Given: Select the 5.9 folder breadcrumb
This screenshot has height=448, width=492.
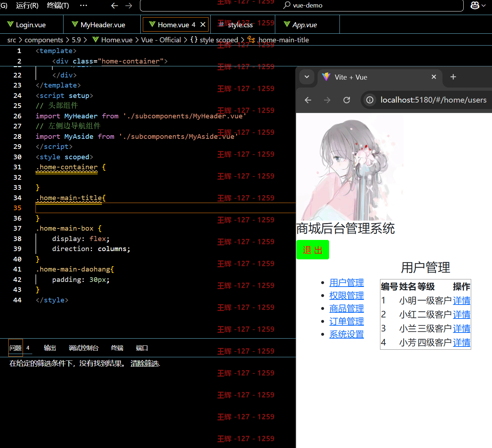Looking at the screenshot, I should tap(76, 40).
